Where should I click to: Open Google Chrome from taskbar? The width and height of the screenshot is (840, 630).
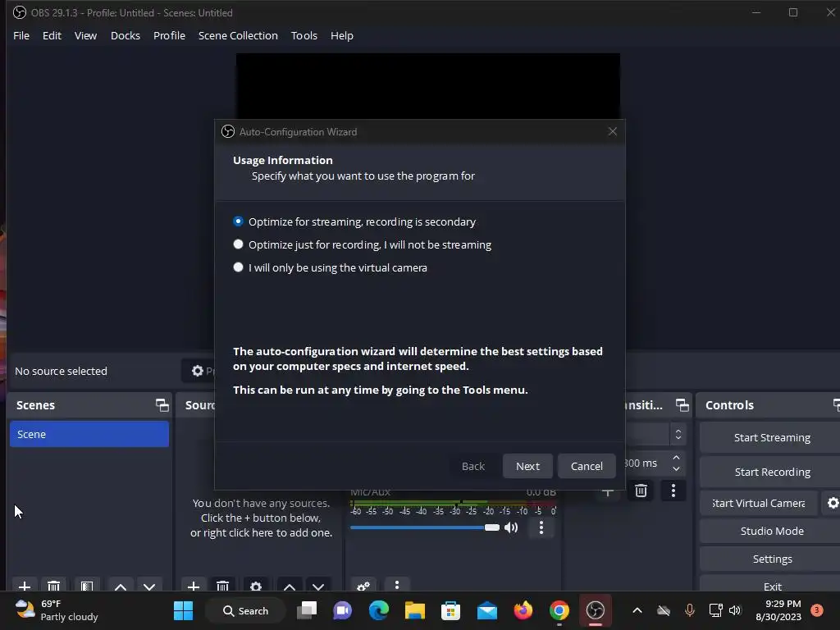559,610
